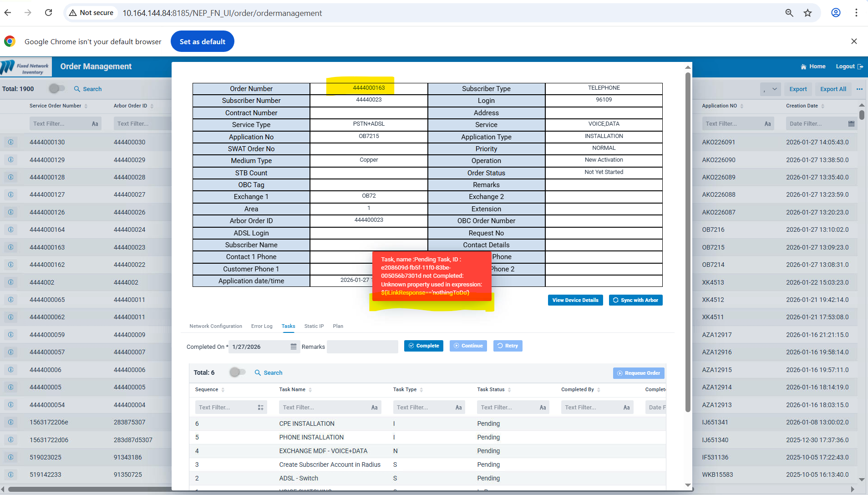The image size is (868, 495).
Task: Toggle the switch next to Total: 6
Action: click(237, 373)
